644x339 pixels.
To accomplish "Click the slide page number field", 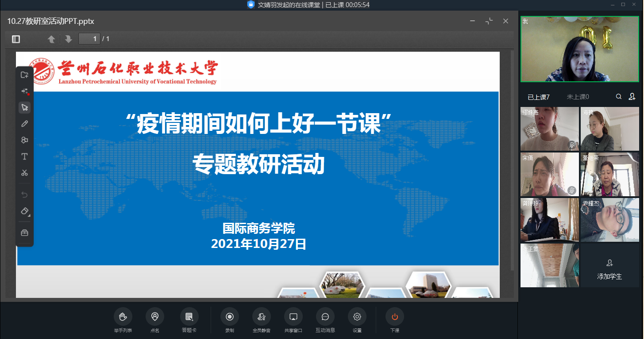I will pyautogui.click(x=89, y=39).
